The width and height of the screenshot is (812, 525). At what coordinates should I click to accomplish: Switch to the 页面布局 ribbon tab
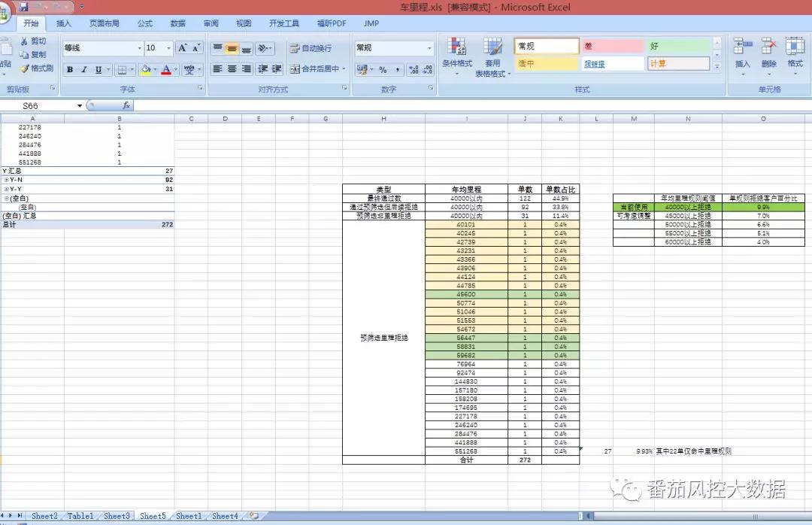(x=104, y=23)
